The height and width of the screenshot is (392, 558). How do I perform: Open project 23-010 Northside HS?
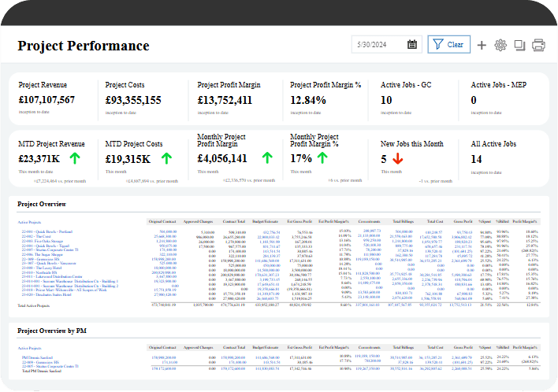[x=39, y=272]
